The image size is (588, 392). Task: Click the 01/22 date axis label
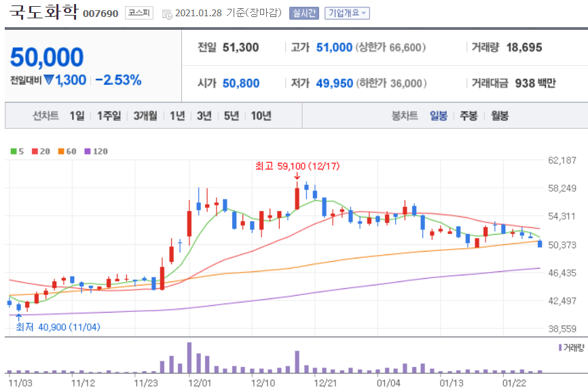point(514,383)
